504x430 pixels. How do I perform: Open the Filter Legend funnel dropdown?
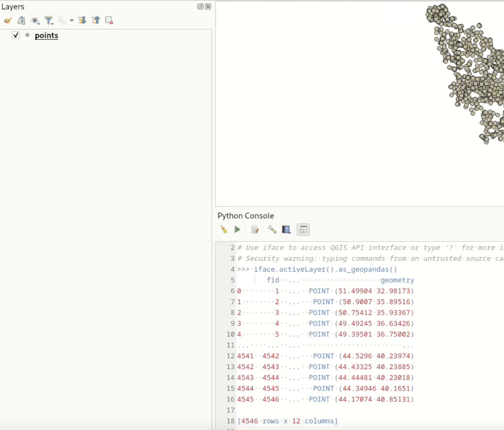[x=49, y=20]
